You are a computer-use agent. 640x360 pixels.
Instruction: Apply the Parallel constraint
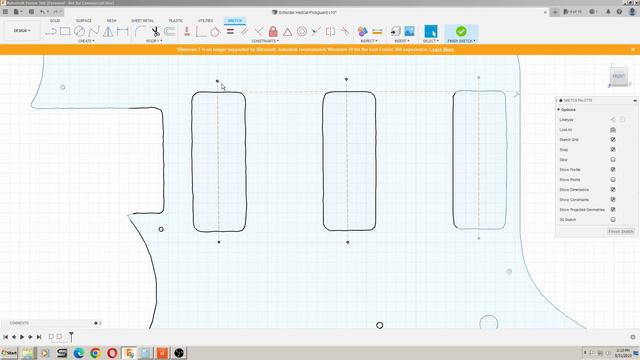(x=244, y=31)
